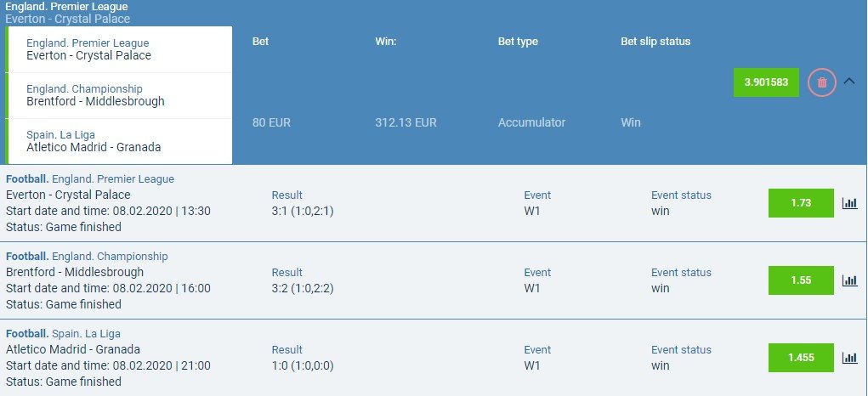Click the 3.901583 total odds button
Image resolution: width=868 pixels, height=396 pixels.
(766, 82)
